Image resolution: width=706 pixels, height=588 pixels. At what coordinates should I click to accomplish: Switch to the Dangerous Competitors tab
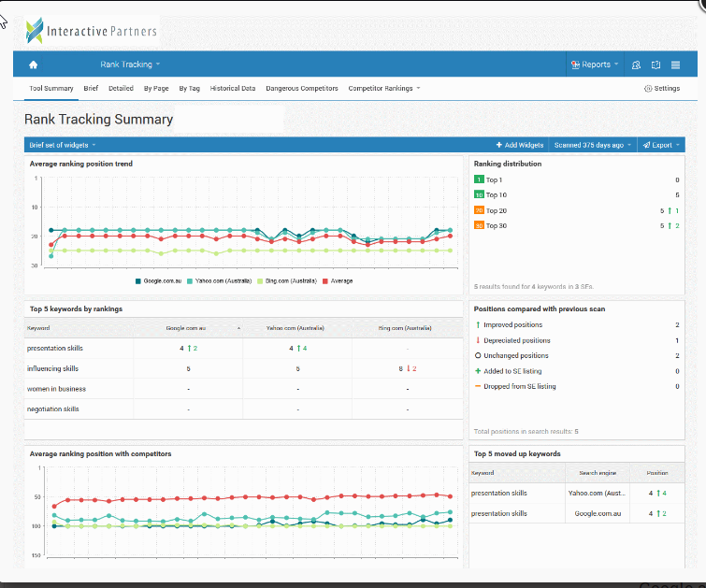[x=302, y=89]
